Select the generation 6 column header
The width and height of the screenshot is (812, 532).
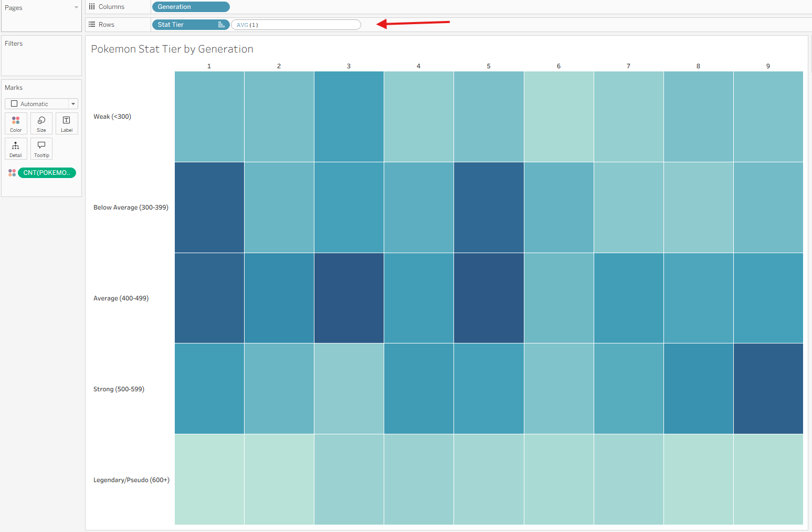[x=558, y=66]
